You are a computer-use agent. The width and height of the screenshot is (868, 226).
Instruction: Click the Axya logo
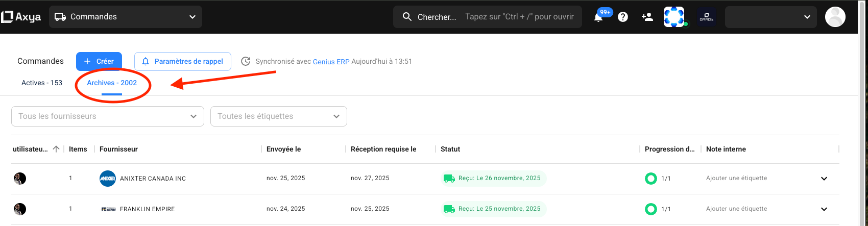[21, 17]
